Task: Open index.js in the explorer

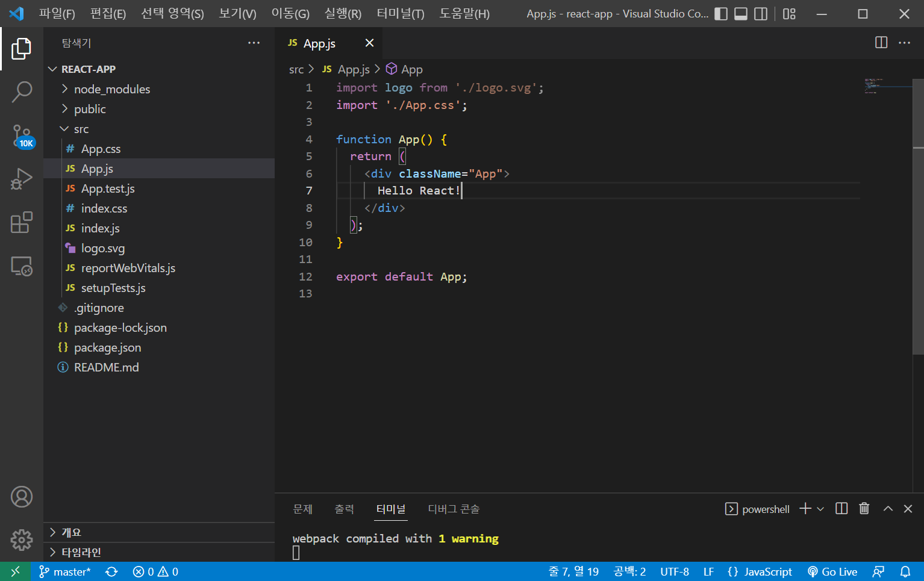Action: pyautogui.click(x=159, y=228)
